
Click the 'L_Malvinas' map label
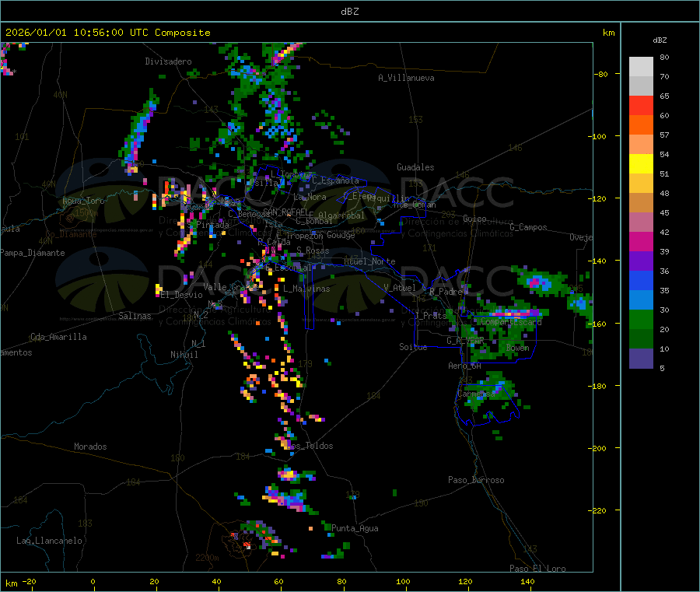tap(306, 289)
